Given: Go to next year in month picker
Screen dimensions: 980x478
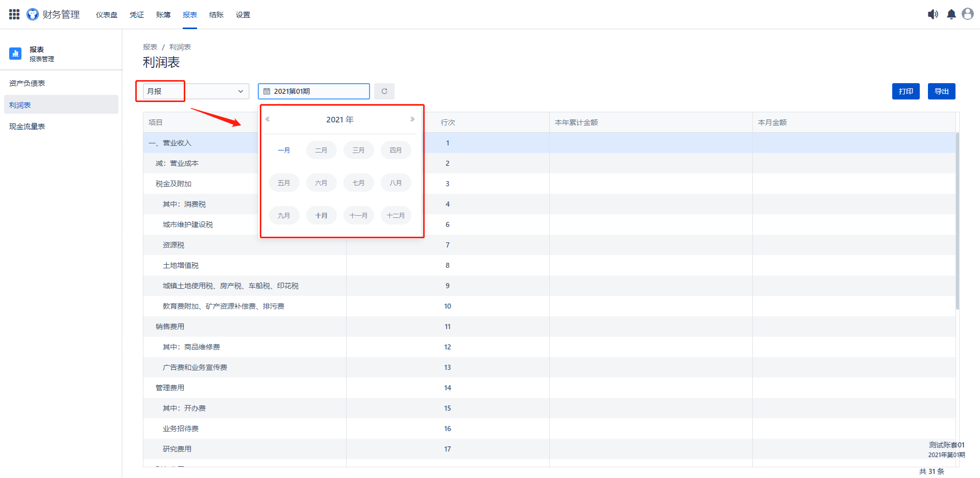Looking at the screenshot, I should tap(412, 119).
